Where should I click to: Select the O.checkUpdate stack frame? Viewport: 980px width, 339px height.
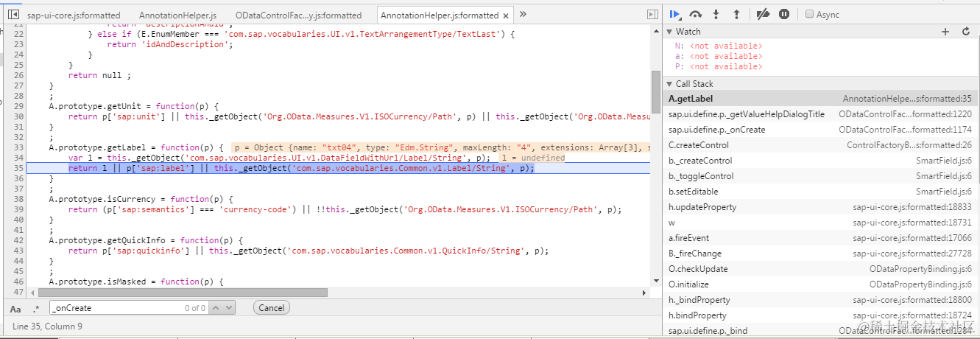pos(822,269)
